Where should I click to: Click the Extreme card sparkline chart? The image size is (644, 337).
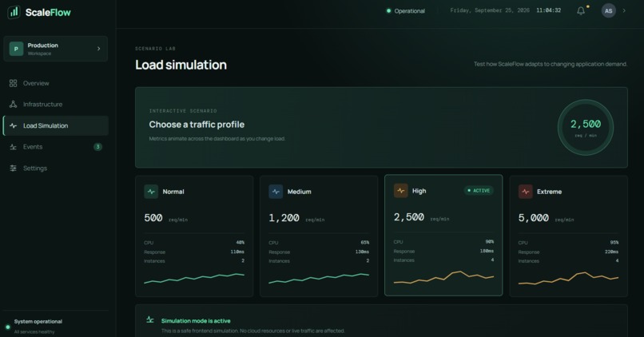(568, 278)
